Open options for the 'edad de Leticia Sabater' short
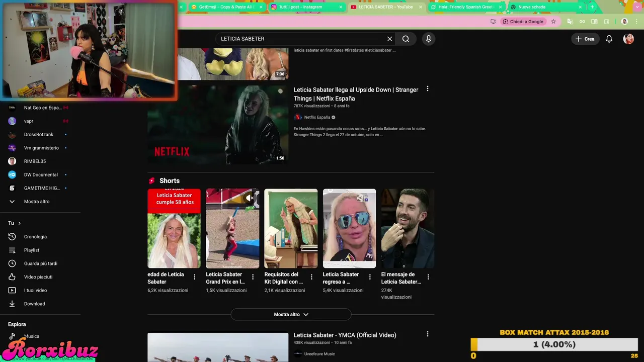Screen dimensions: 644x362 (194, 277)
